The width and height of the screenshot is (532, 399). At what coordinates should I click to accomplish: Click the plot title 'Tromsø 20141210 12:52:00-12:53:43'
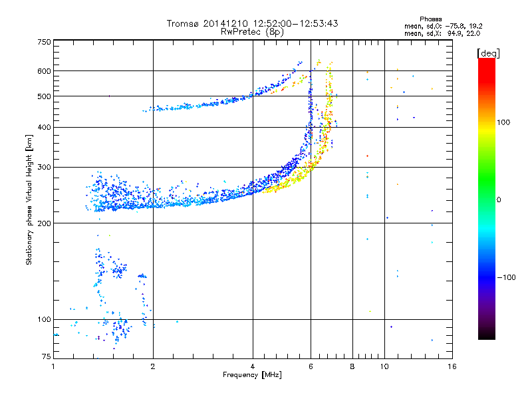pos(252,23)
